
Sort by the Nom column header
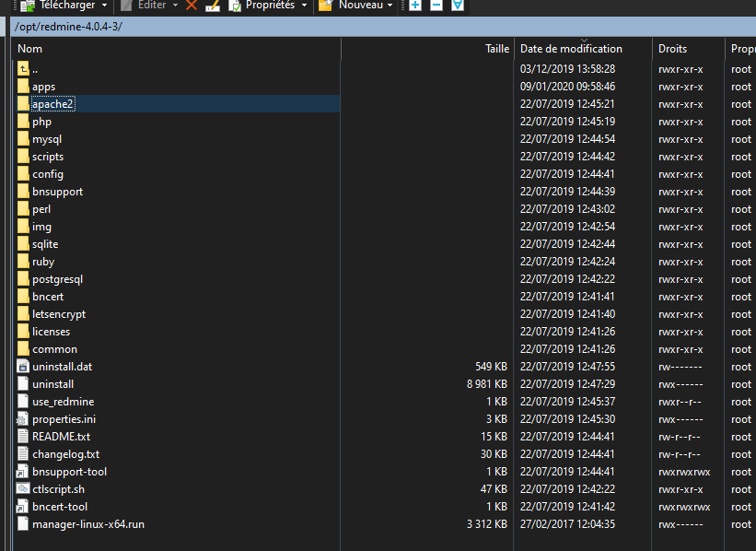[176, 49]
